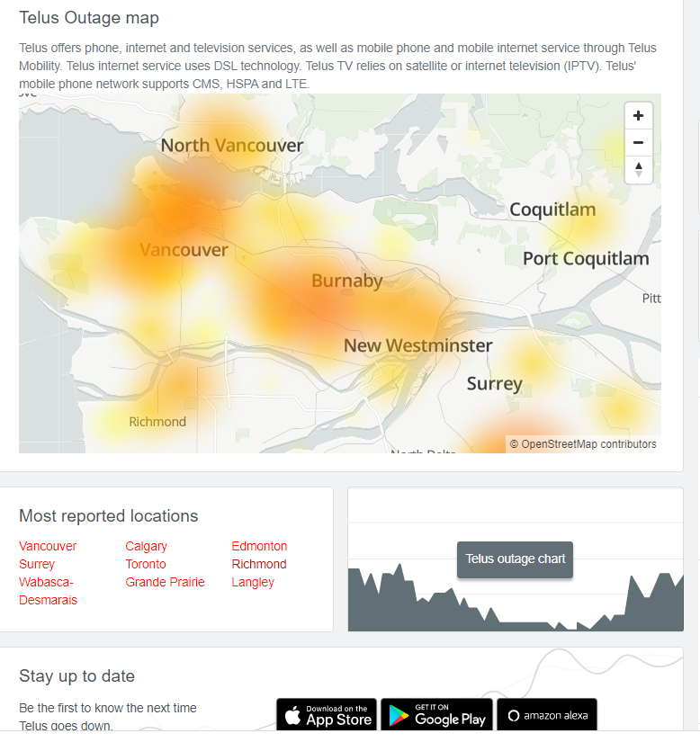Zoom in on the outage map
The height and width of the screenshot is (751, 700).
point(638,115)
